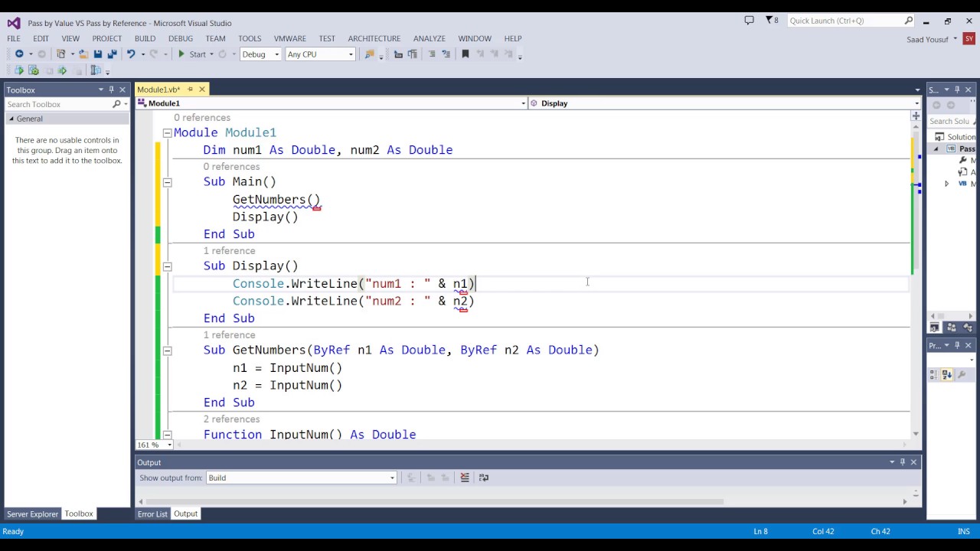Close the Module1.vb editor tab
Viewport: 980px width, 551px height.
202,90
